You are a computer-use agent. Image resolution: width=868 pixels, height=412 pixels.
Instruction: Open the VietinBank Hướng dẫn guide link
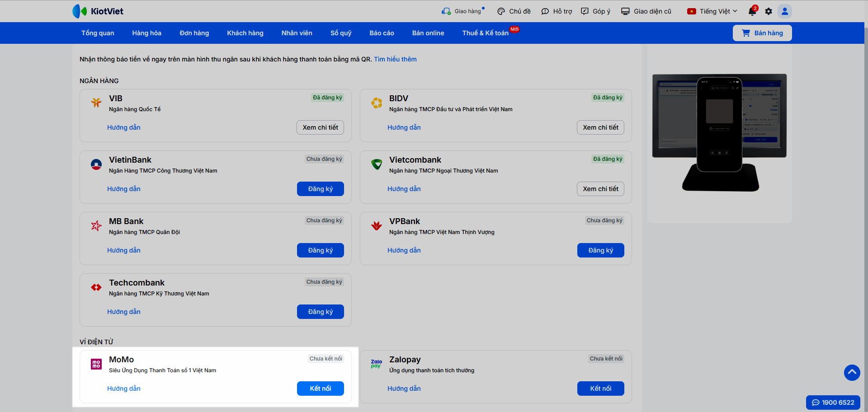[x=124, y=189]
